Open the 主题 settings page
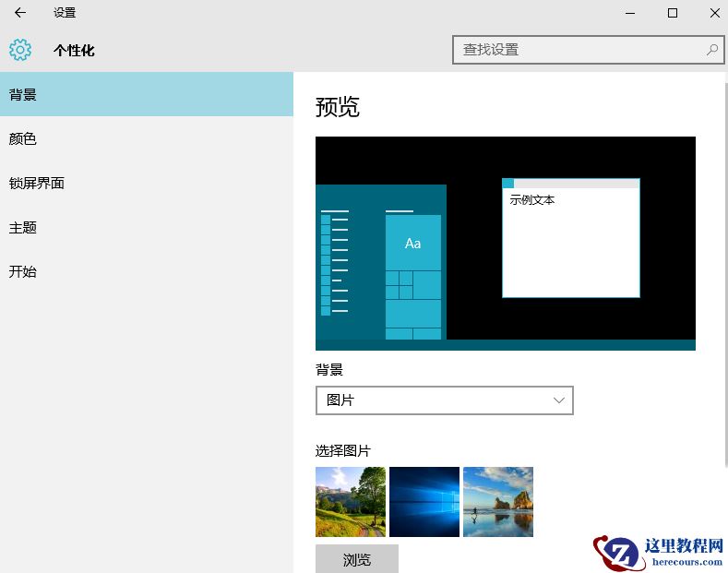728x573 pixels. point(147,228)
